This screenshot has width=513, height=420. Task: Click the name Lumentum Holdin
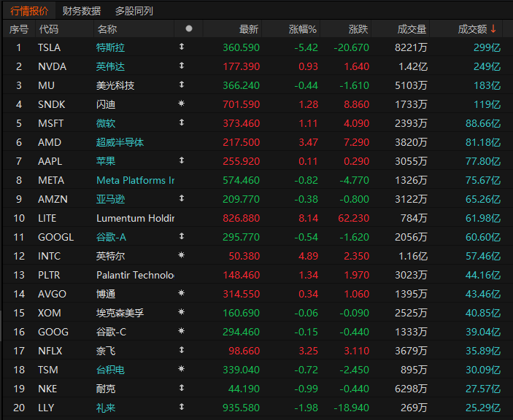(x=136, y=218)
